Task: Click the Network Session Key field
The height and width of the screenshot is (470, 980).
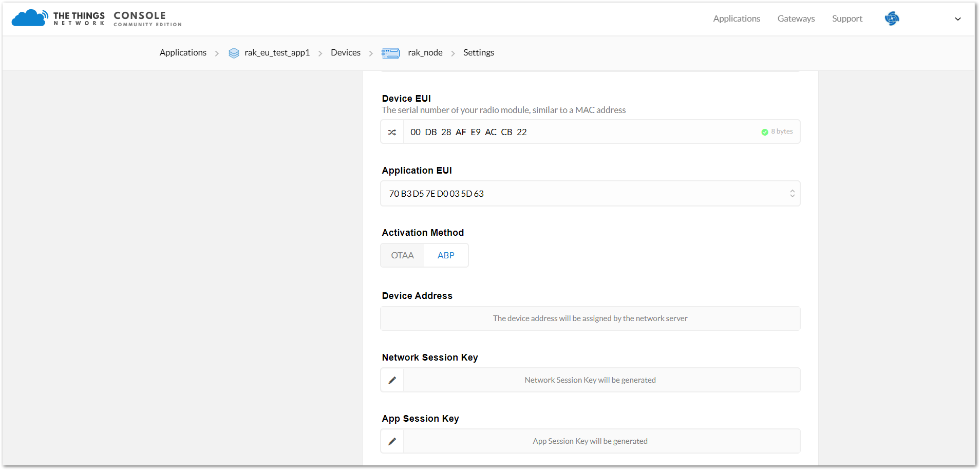Action: (x=601, y=380)
